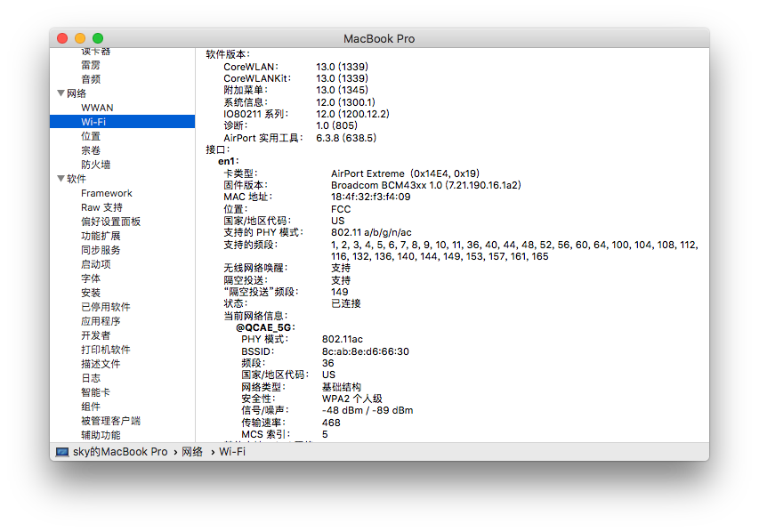759x532 pixels.
Task: Select 被管理客户端 in sidebar
Action: click(x=110, y=421)
